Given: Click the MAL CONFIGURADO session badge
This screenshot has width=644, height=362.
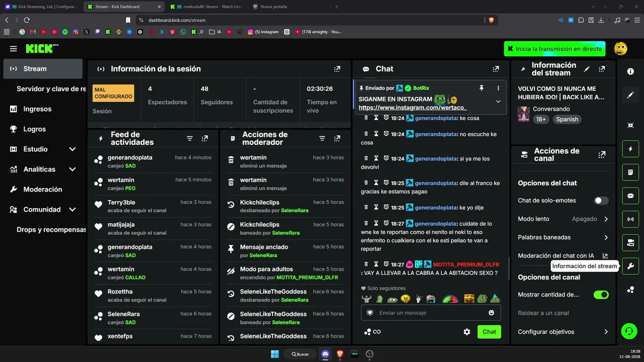Looking at the screenshot, I should tap(114, 93).
